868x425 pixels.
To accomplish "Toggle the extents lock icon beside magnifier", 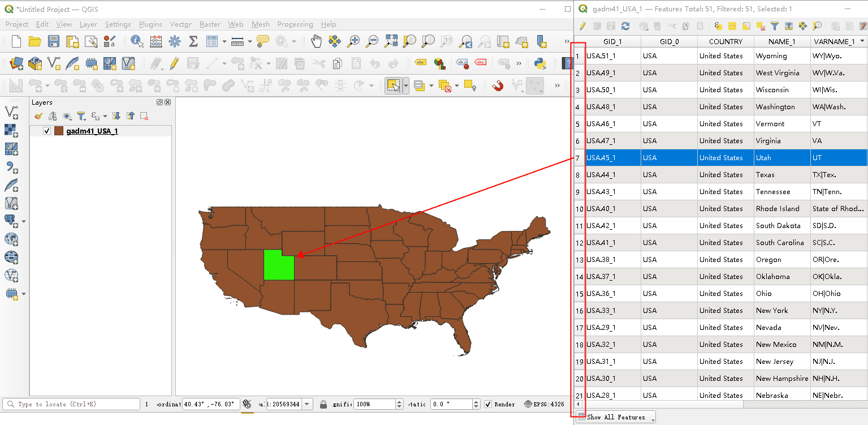I will 323,404.
